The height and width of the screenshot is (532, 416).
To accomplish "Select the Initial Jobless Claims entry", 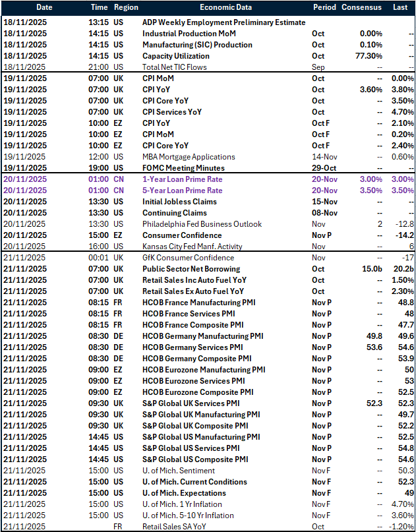I will tap(179, 202).
